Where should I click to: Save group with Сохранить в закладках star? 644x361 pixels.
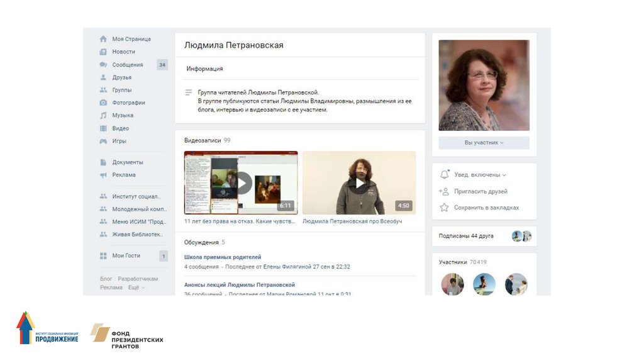click(x=445, y=208)
